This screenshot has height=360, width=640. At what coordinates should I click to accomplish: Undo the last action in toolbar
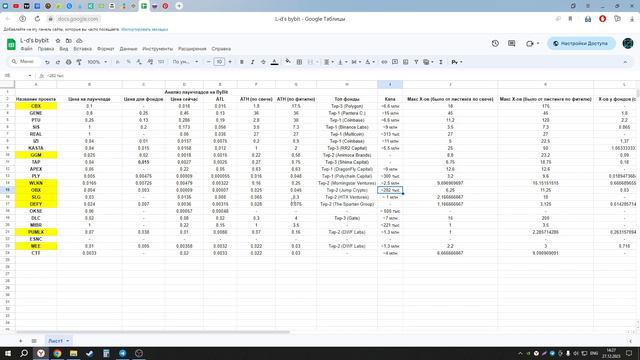pos(47,62)
